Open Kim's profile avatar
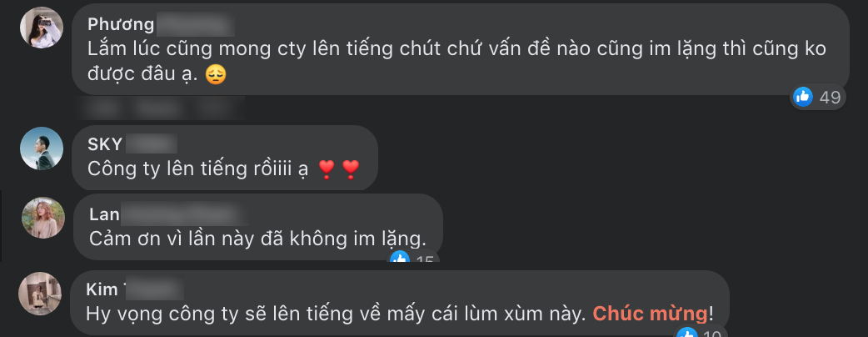The width and height of the screenshot is (868, 337). tap(40, 294)
